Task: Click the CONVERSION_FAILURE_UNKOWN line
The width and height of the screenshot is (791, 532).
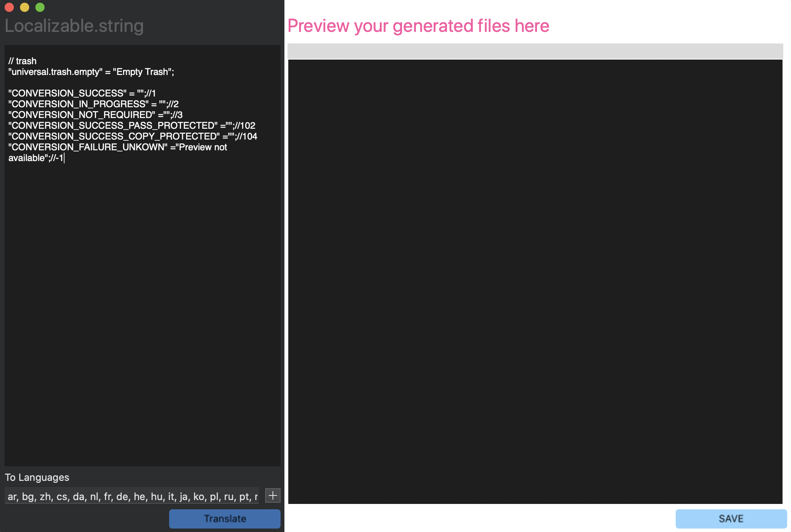Action: coord(118,147)
